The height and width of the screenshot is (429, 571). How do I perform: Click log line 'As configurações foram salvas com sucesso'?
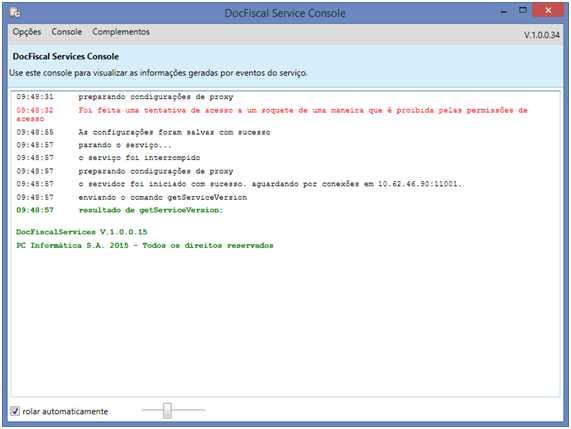[x=143, y=132]
